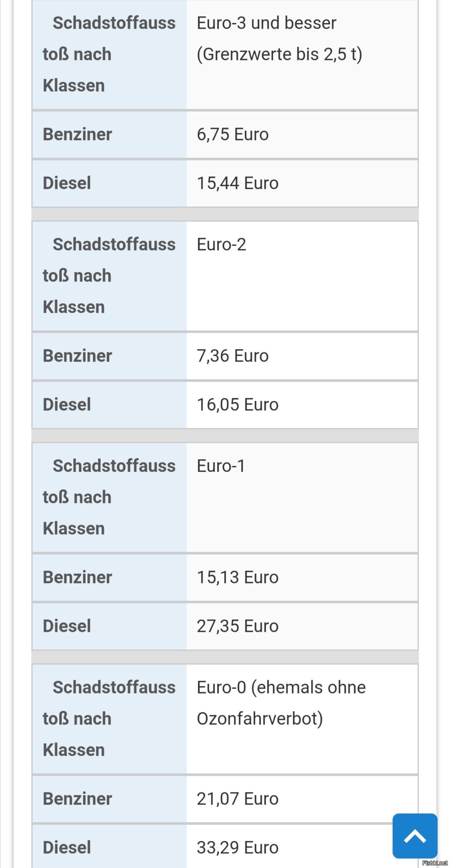This screenshot has width=450, height=868.
Task: Click the 27,35 Euro Diesel value
Action: (x=237, y=626)
